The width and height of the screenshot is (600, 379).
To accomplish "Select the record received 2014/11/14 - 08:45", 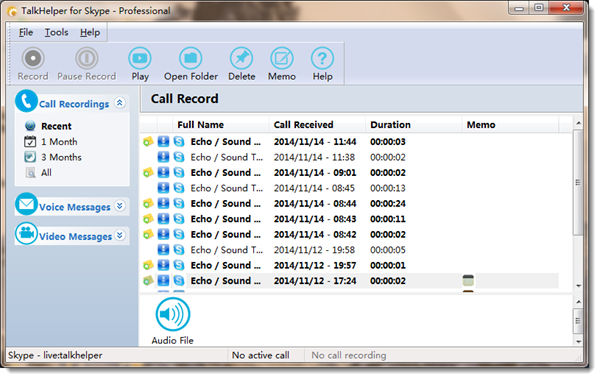I will pyautogui.click(x=350, y=188).
